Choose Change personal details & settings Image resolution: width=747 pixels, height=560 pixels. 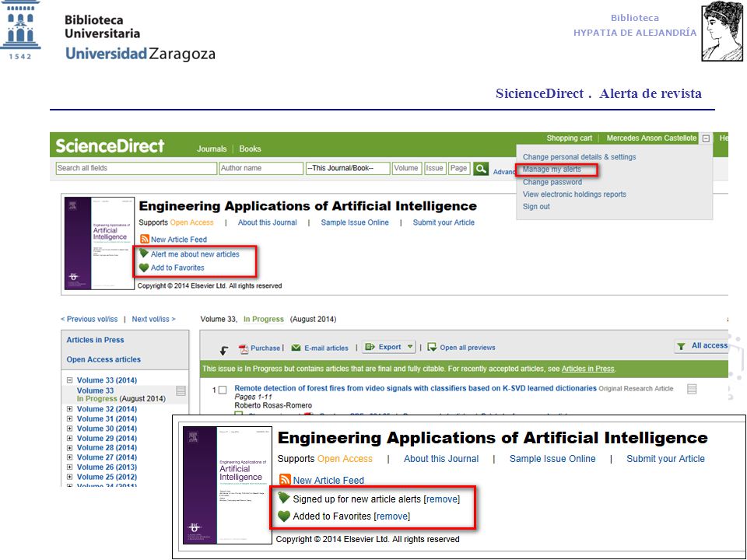pyautogui.click(x=579, y=156)
